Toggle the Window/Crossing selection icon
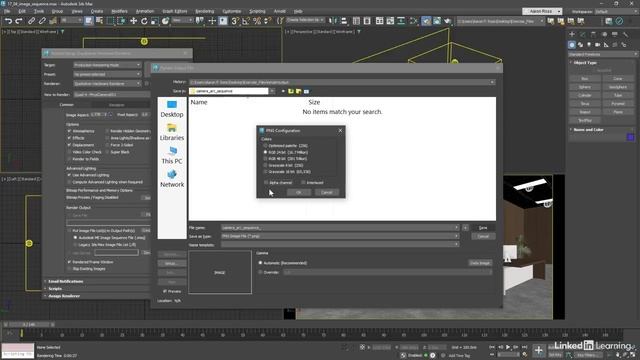The height and width of the screenshot is (360, 640). 121,21
